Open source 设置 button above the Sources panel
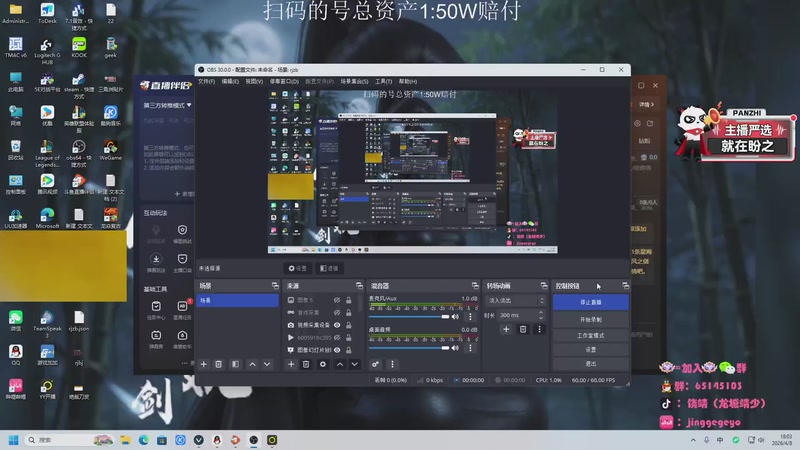Image resolution: width=800 pixels, height=450 pixels. click(x=298, y=268)
